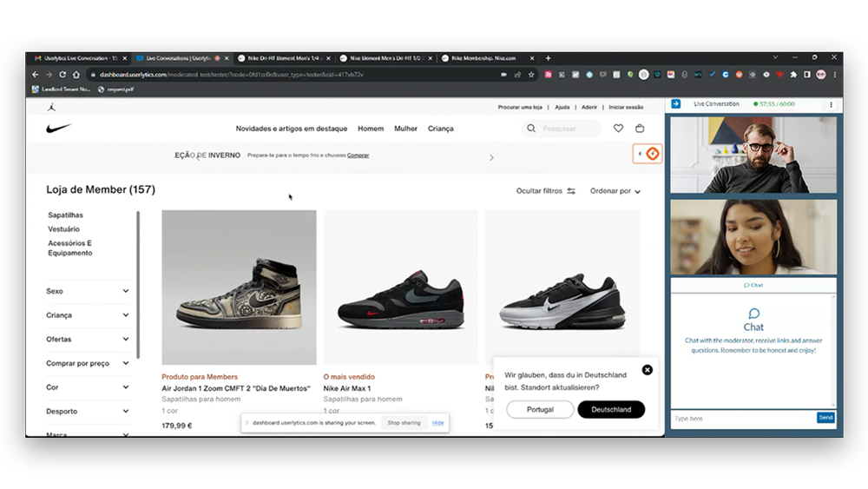Click Iniciar sessão link
Image resolution: width=868 pixels, height=489 pixels.
pos(626,108)
